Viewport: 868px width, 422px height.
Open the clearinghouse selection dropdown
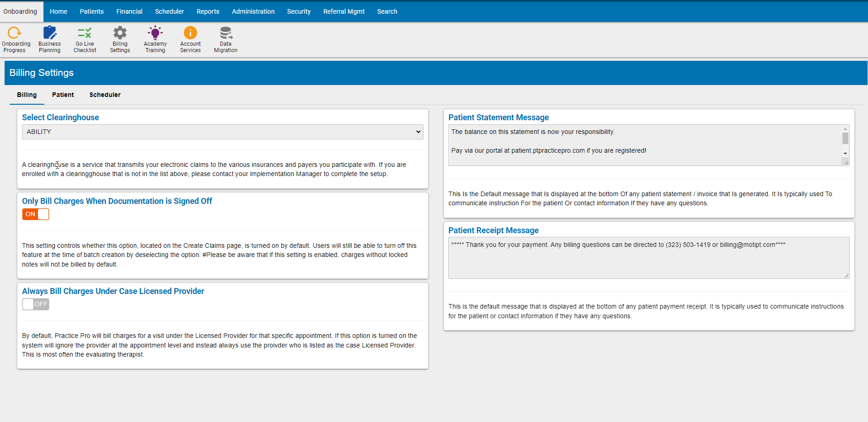tap(222, 132)
